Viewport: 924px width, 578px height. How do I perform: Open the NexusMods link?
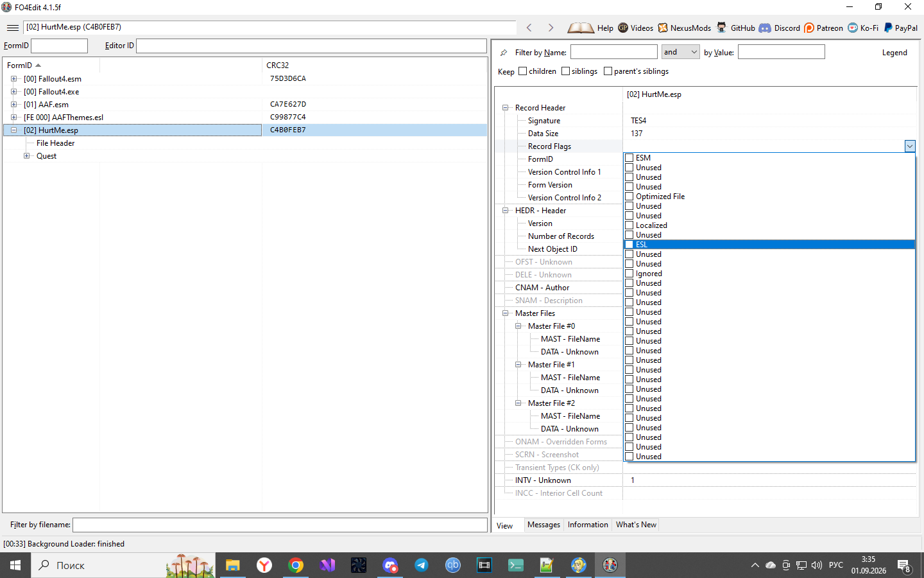685,28
